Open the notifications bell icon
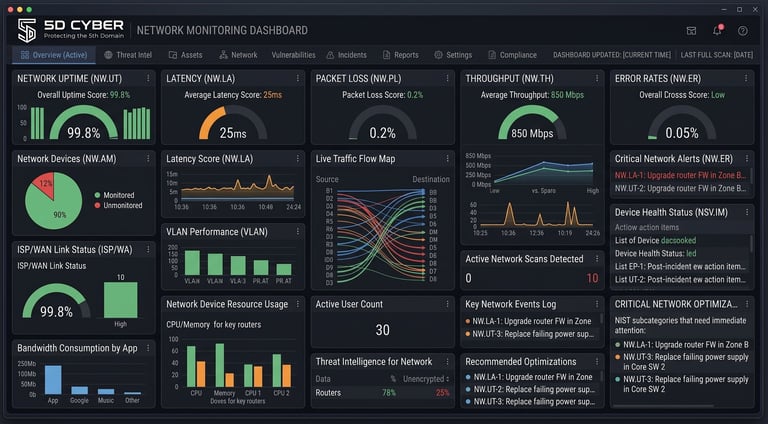The width and height of the screenshot is (768, 424). click(718, 30)
